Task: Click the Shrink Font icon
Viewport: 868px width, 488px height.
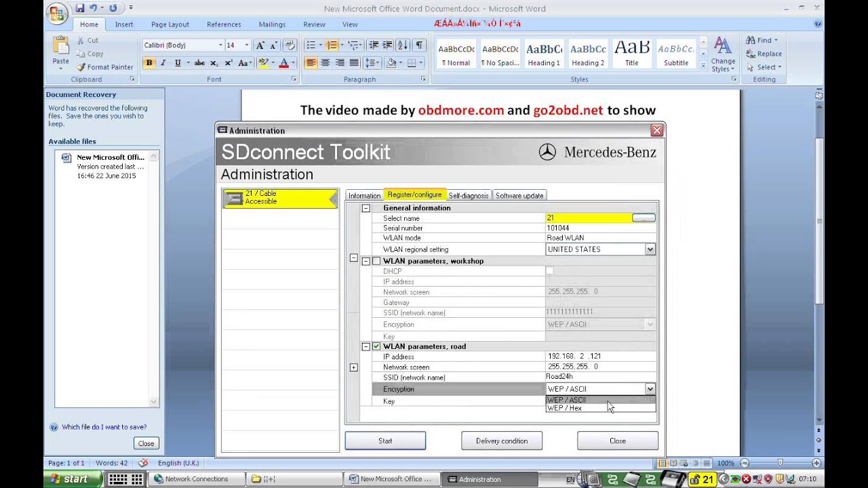Action: [274, 45]
